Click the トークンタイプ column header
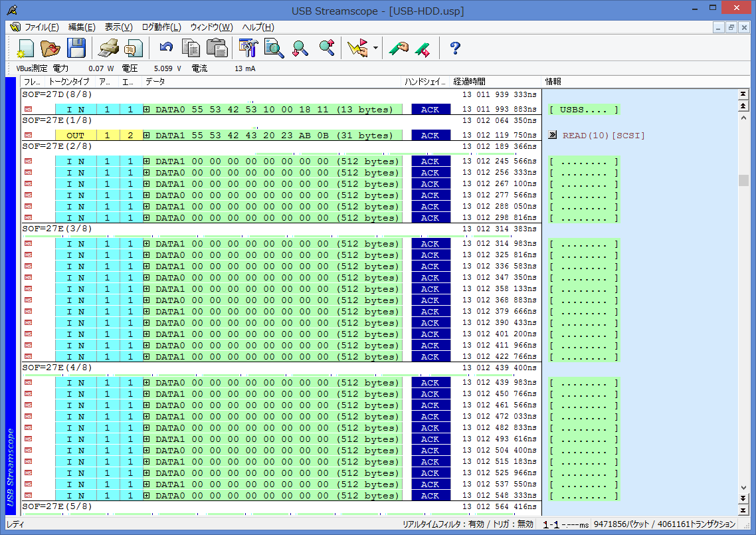Viewport: 756px width, 535px height. [70, 82]
